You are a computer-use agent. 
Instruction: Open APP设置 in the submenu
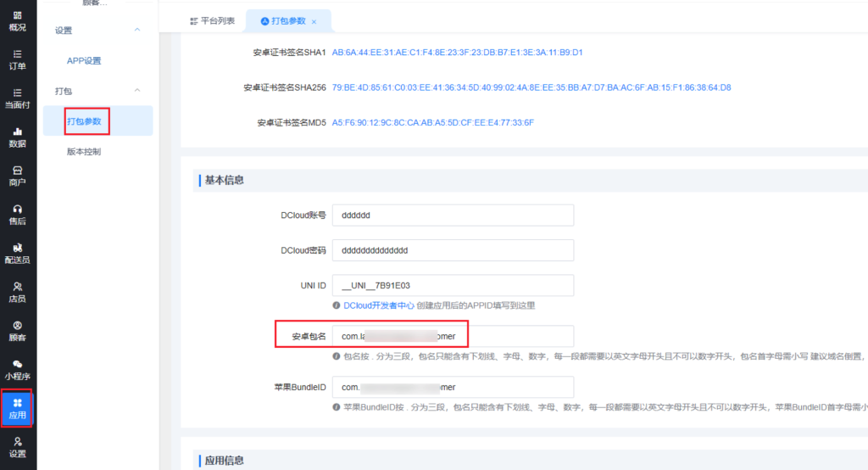point(84,61)
